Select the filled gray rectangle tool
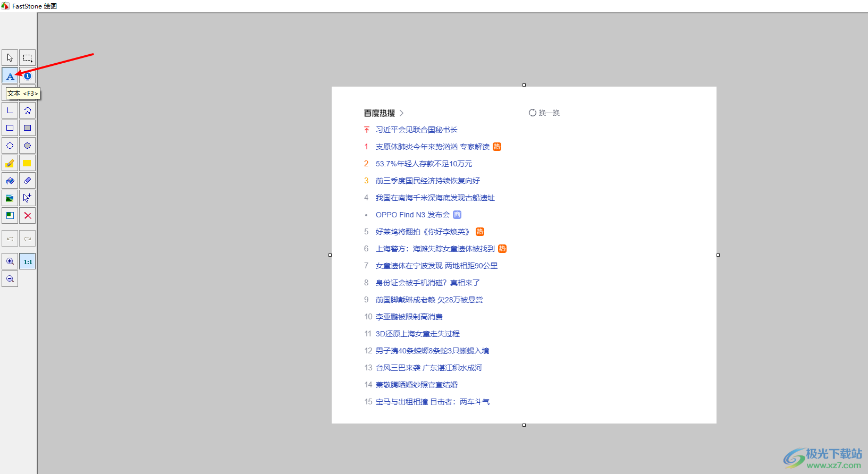 [28, 128]
